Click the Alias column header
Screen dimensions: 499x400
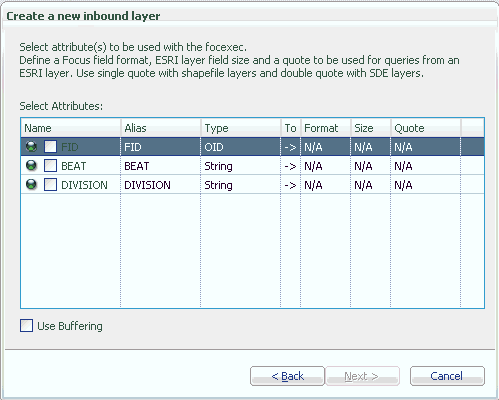pyautogui.click(x=161, y=128)
